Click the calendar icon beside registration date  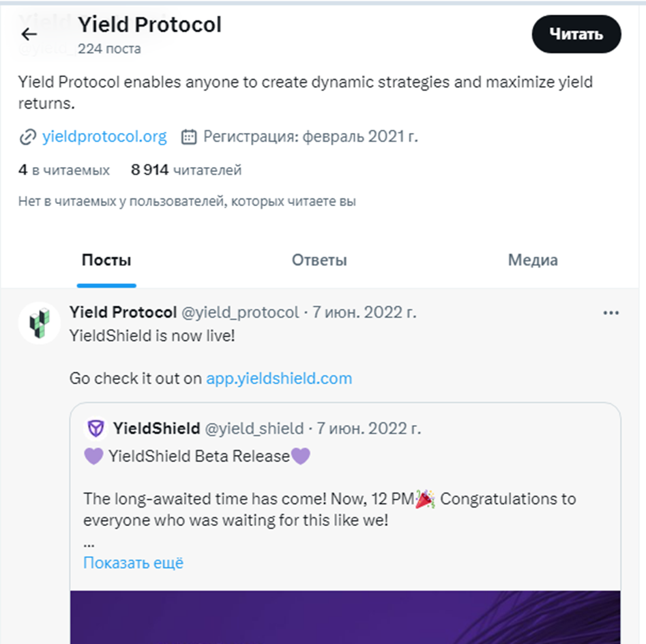pyautogui.click(x=188, y=137)
